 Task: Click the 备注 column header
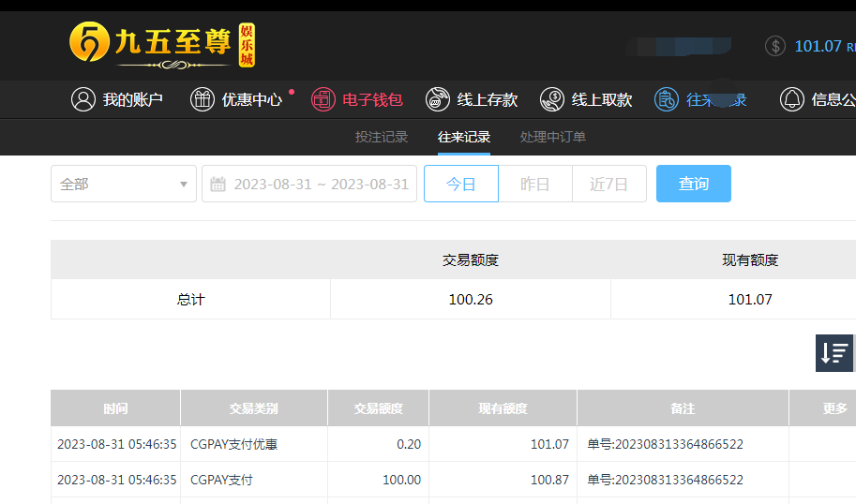pos(683,408)
